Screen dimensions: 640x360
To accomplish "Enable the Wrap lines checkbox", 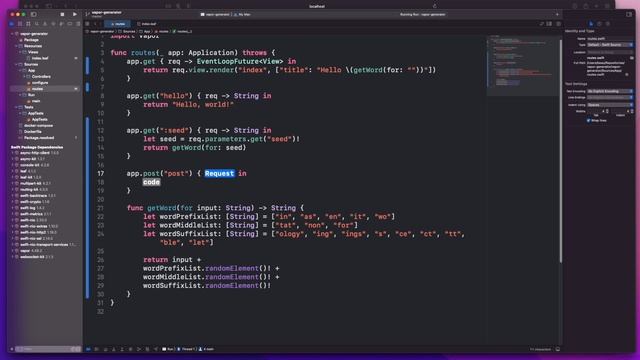I will click(x=589, y=120).
